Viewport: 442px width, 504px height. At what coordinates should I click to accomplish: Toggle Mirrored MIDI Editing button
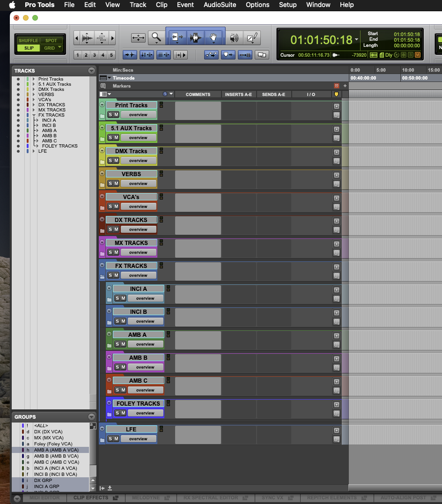click(245, 55)
